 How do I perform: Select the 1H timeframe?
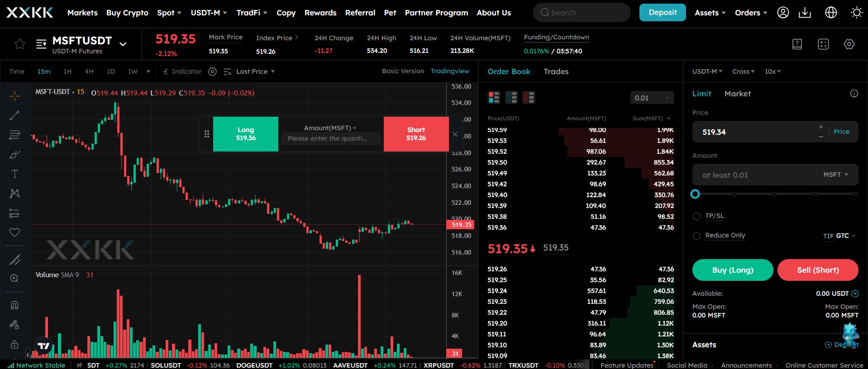pos(67,71)
